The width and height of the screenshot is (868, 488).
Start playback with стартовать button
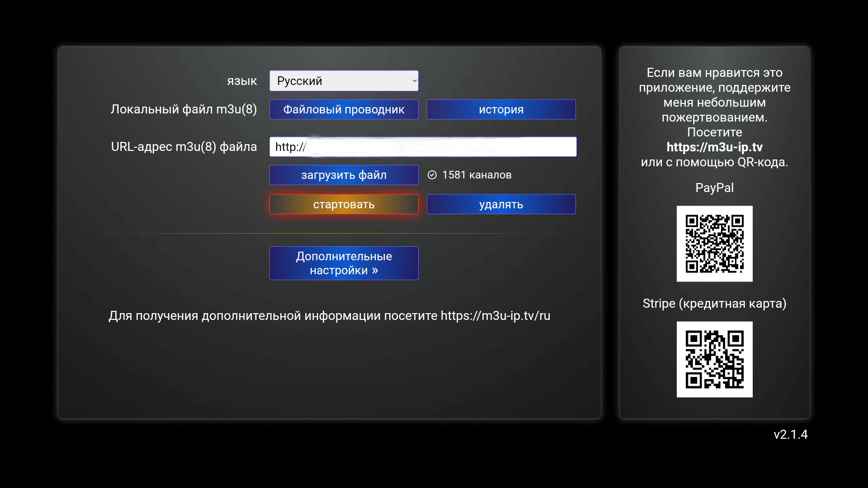click(x=344, y=204)
